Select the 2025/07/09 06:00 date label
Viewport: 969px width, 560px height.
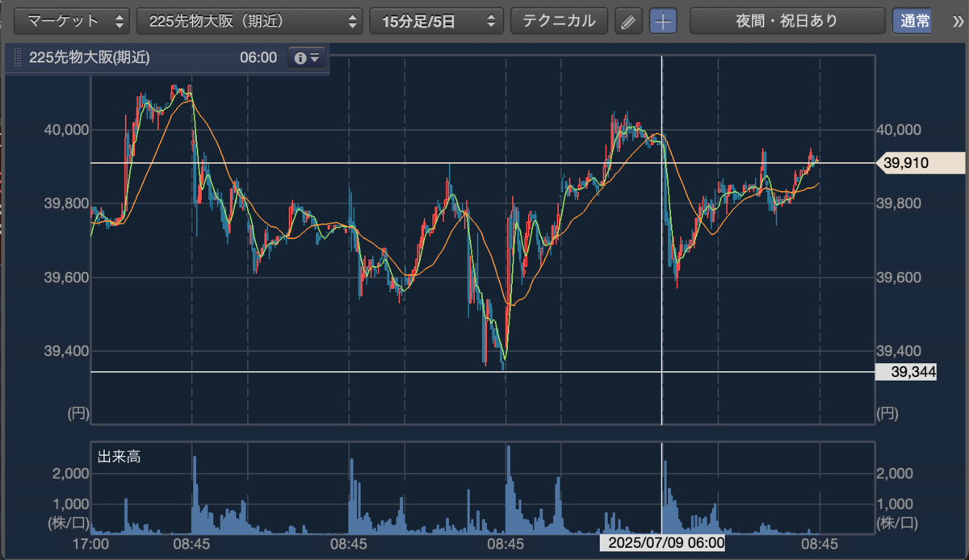point(661,543)
